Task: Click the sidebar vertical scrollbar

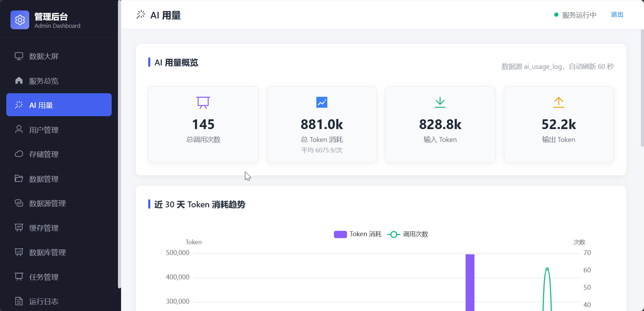Action: [x=119, y=144]
